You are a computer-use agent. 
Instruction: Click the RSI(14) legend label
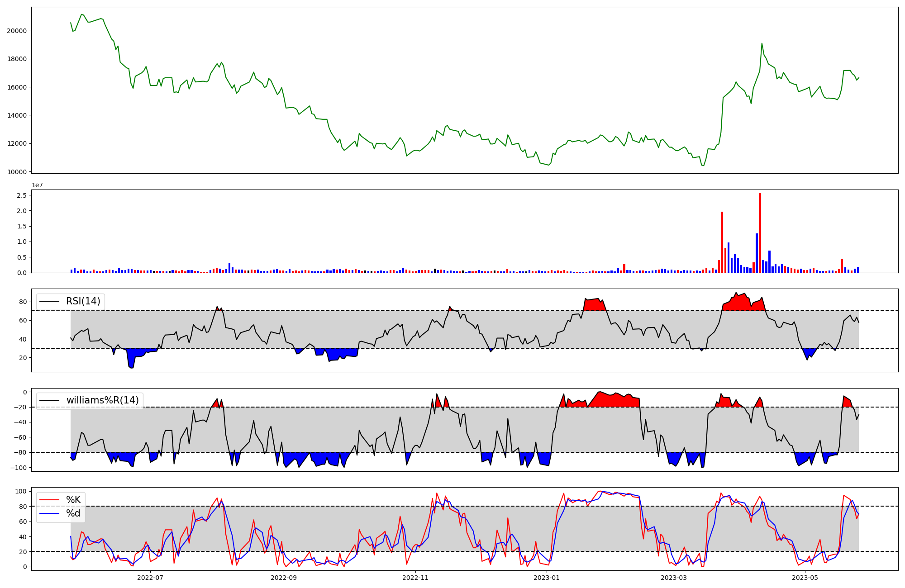[x=83, y=301]
